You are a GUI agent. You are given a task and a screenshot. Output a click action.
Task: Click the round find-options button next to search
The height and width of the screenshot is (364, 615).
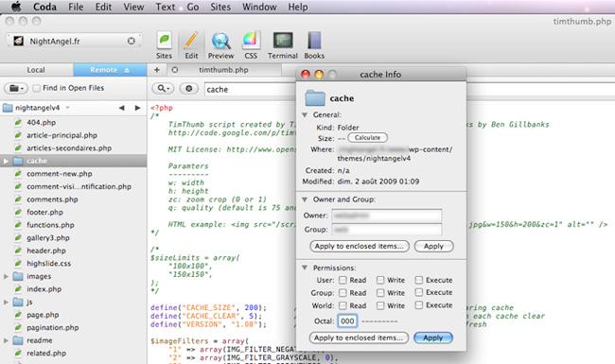click(x=188, y=89)
